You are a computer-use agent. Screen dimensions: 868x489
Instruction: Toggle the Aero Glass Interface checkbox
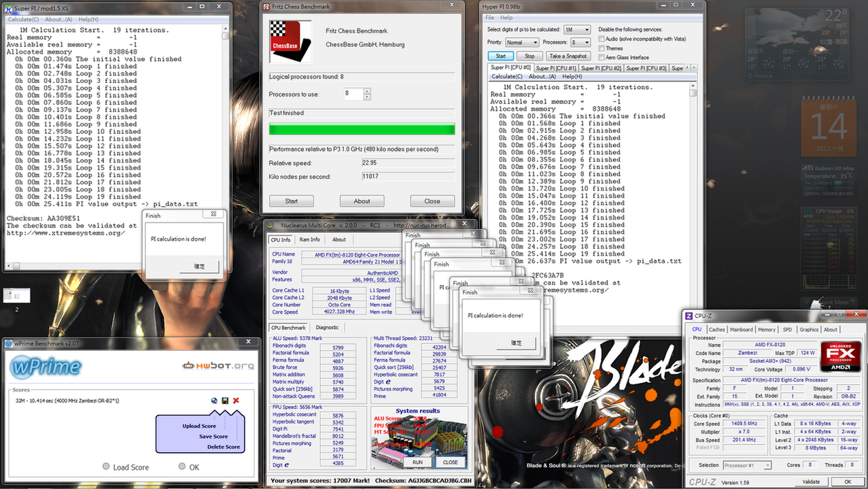click(x=602, y=58)
